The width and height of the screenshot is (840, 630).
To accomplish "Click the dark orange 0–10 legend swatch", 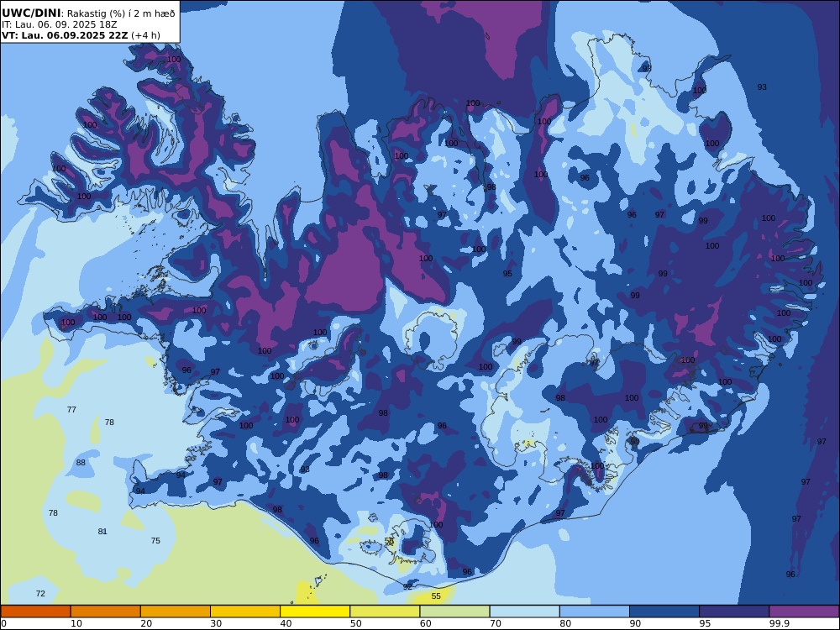I will [x=35, y=612].
